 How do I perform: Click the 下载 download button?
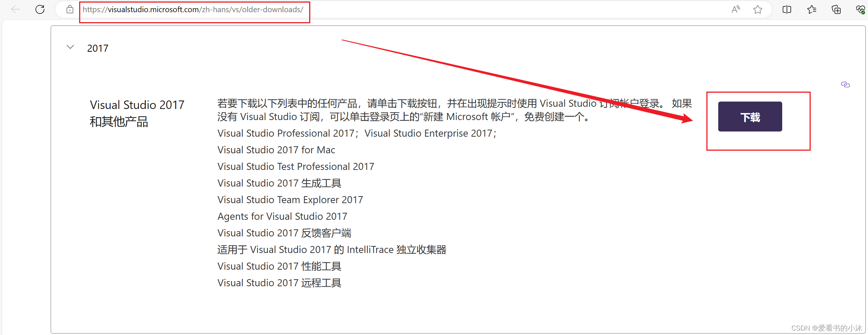[x=750, y=117]
